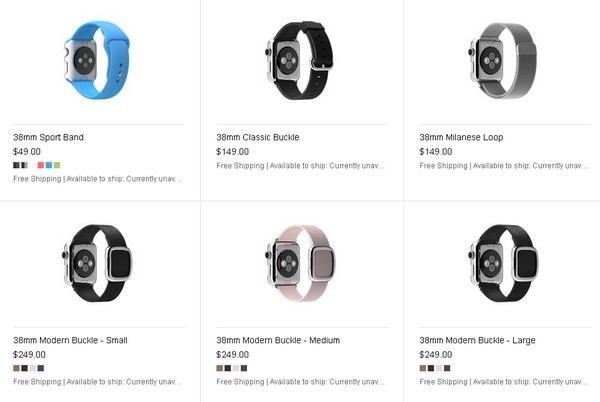Image resolution: width=600 pixels, height=402 pixels.
Task: Open the 38mm Modern Buckle - Small link
Action: [70, 340]
